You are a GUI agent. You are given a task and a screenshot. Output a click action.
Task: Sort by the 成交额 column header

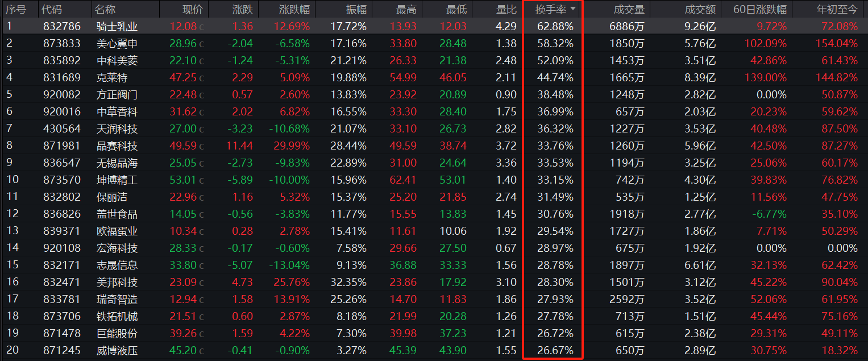pos(700,9)
